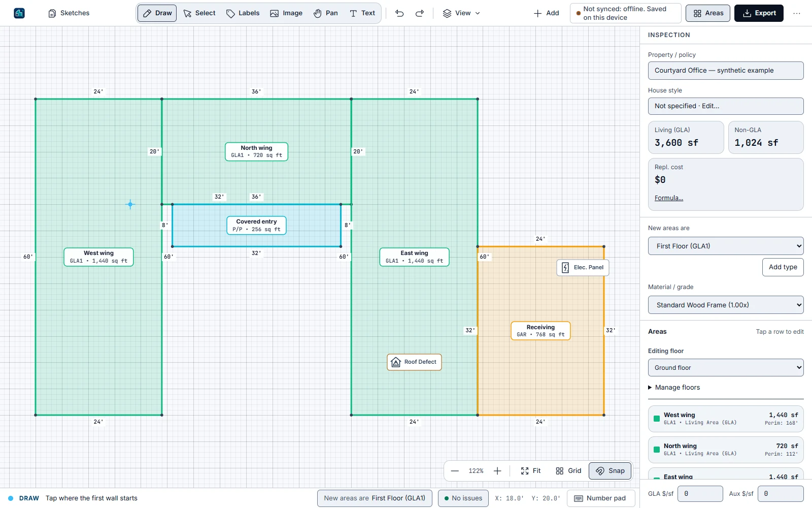Expand Manage floors
The height and width of the screenshot is (508, 812).
tap(674, 388)
